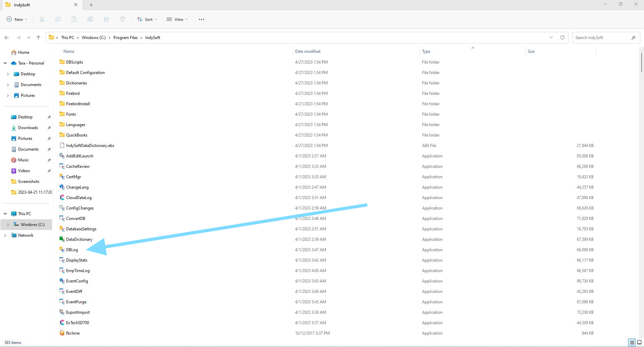Click the Delete trash can icon
Screen dimensions: 644x347
click(123, 19)
